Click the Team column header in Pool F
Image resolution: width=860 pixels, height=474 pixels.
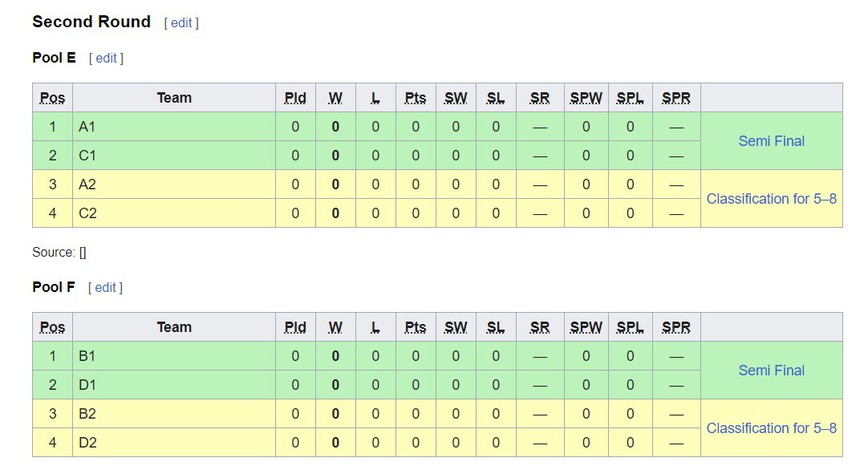pos(174,327)
